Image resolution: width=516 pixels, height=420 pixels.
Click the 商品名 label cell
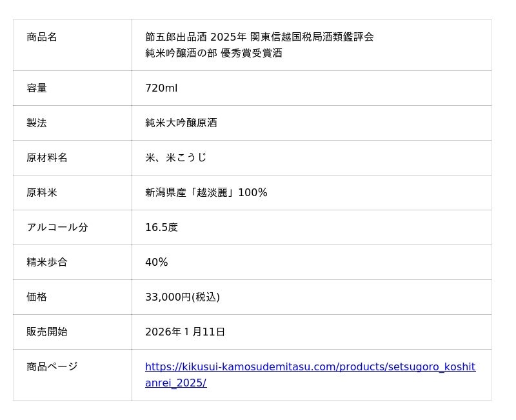click(x=42, y=37)
